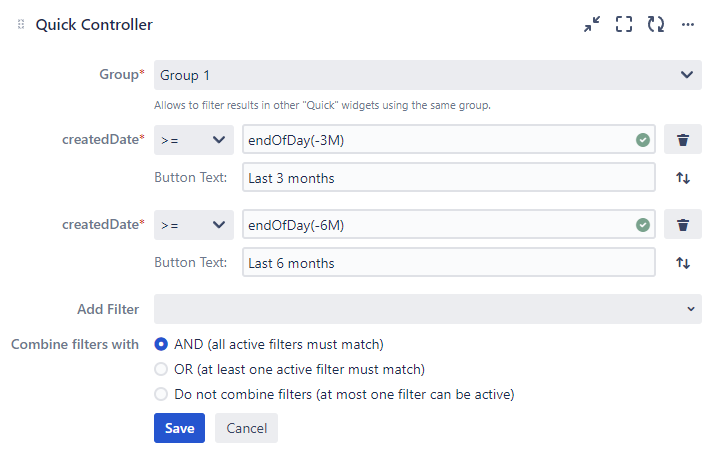Open operator dropdown for second createdDate filter
Image resolution: width=711 pixels, height=455 pixels.
(x=194, y=225)
